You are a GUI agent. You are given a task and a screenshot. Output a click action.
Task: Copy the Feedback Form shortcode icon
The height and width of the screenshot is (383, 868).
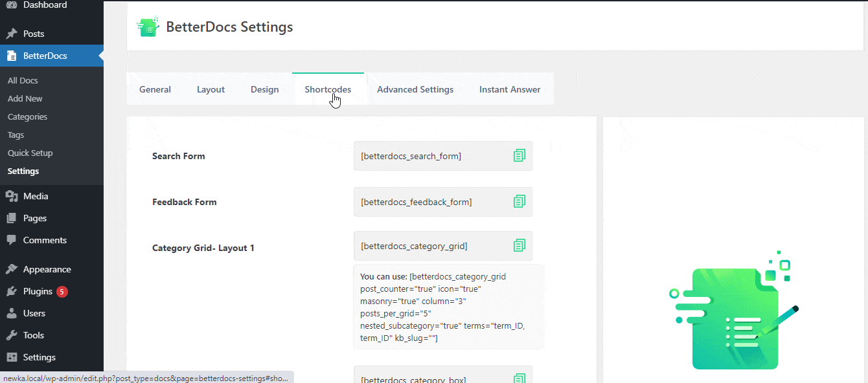[x=519, y=202]
